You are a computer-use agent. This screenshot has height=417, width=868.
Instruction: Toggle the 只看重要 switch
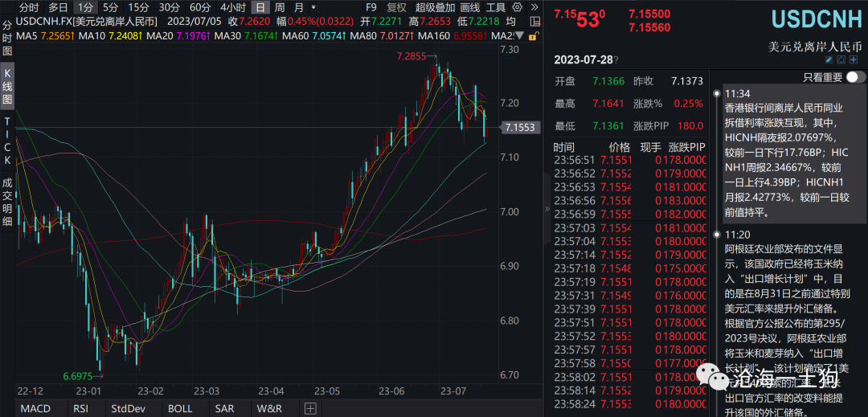point(855,77)
